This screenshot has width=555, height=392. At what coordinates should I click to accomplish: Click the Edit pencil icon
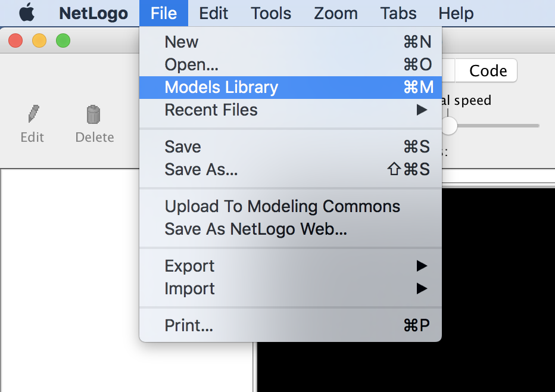pyautogui.click(x=33, y=114)
